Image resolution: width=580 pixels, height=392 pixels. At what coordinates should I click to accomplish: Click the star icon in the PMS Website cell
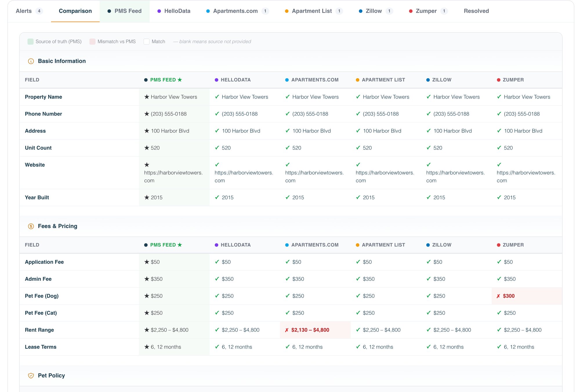click(x=147, y=165)
